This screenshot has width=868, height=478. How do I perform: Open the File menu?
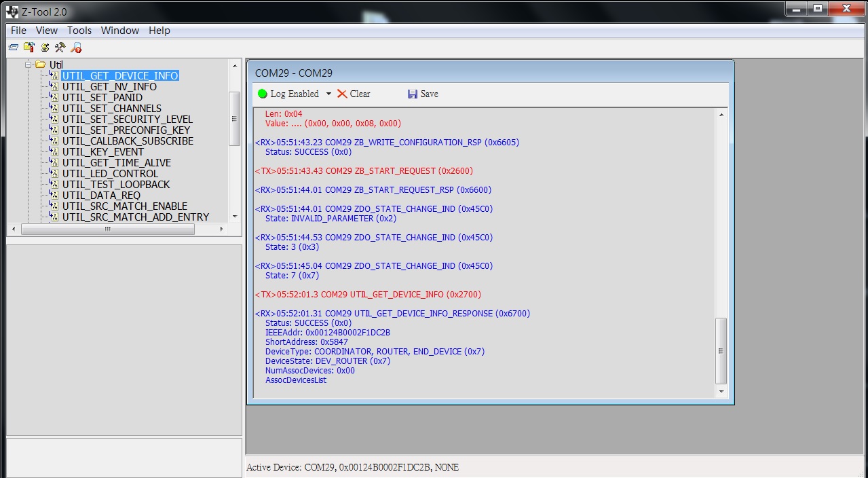[18, 31]
